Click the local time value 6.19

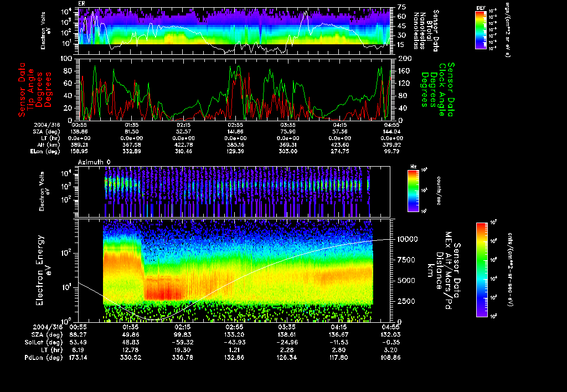(78, 350)
